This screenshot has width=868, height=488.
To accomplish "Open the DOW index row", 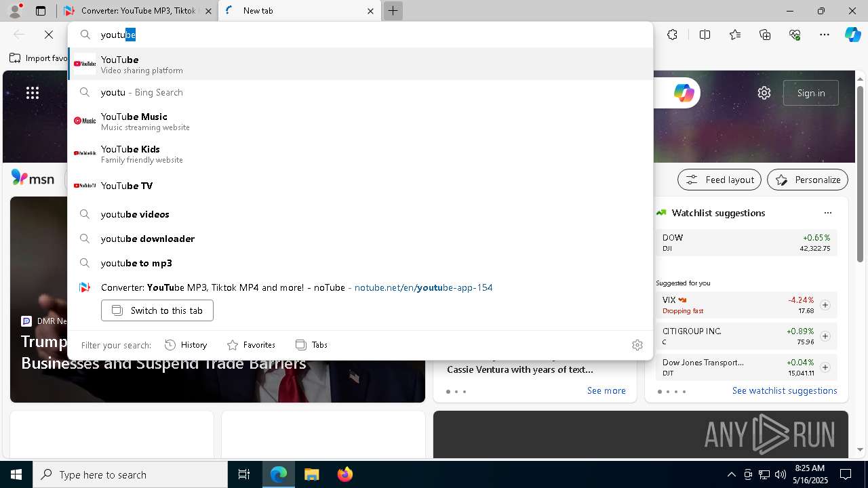I will pos(746,243).
